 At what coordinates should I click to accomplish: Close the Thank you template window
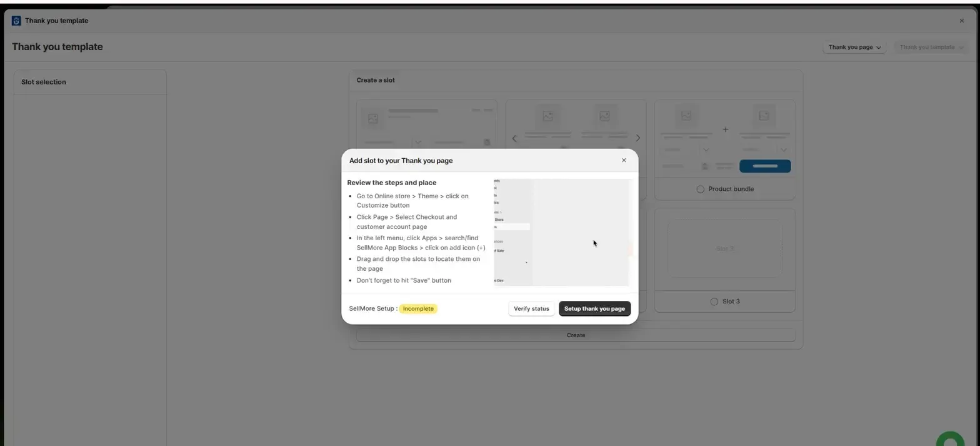[961, 21]
